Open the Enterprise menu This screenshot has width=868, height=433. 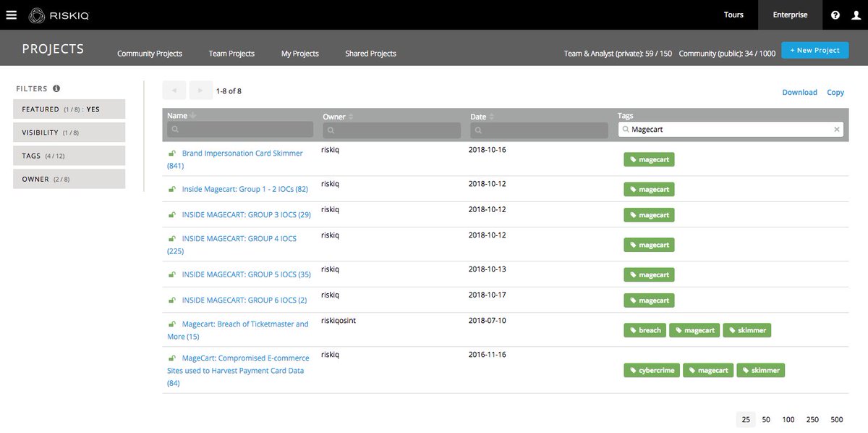click(790, 14)
